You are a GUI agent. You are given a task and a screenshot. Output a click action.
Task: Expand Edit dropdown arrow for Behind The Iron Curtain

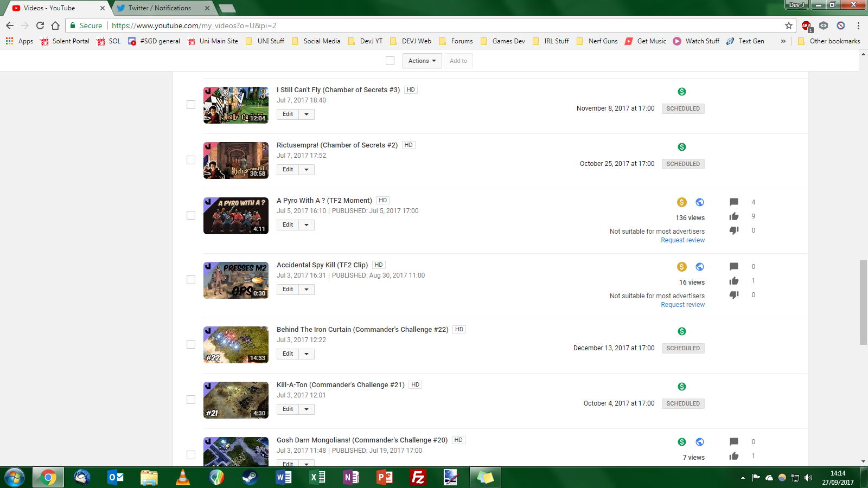point(307,354)
